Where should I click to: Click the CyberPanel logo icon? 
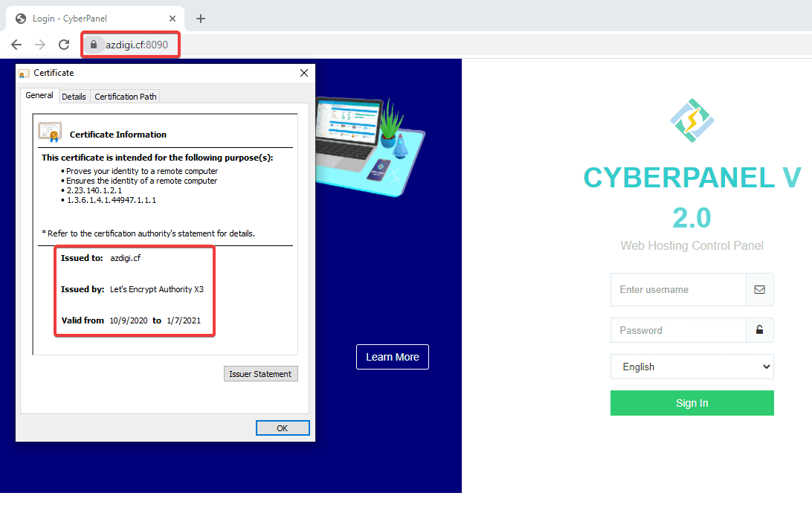click(692, 120)
